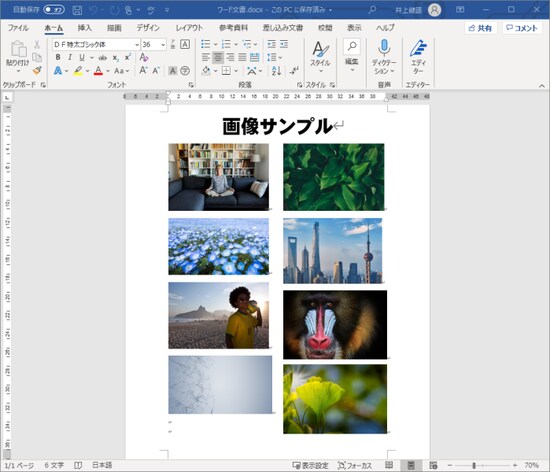The width and height of the screenshot is (550, 472).
Task: Open the 編集 editing menu
Action: [x=351, y=56]
